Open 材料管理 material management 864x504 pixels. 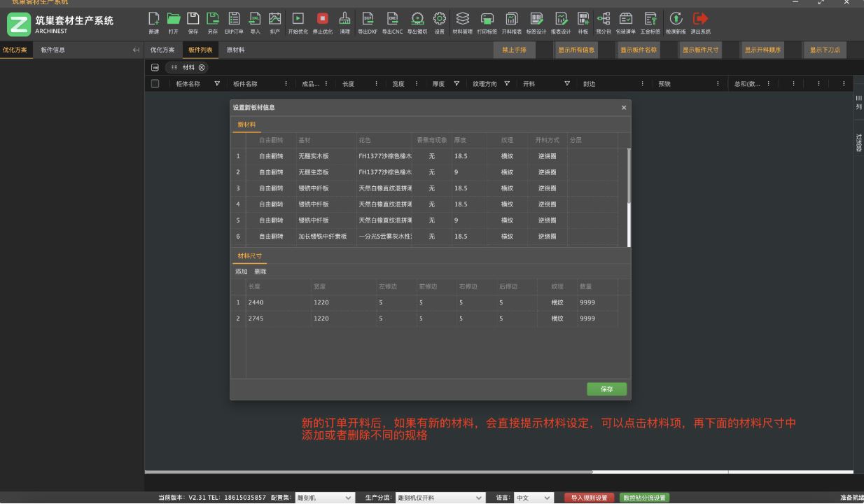coord(462,20)
